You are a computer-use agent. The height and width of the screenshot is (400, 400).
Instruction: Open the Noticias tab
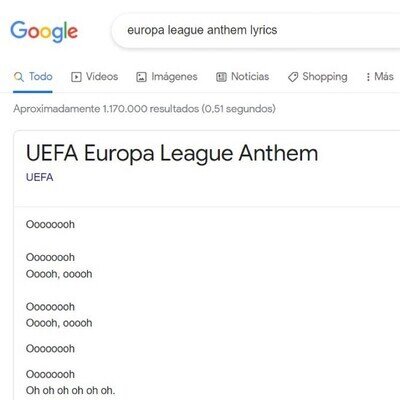click(x=243, y=77)
